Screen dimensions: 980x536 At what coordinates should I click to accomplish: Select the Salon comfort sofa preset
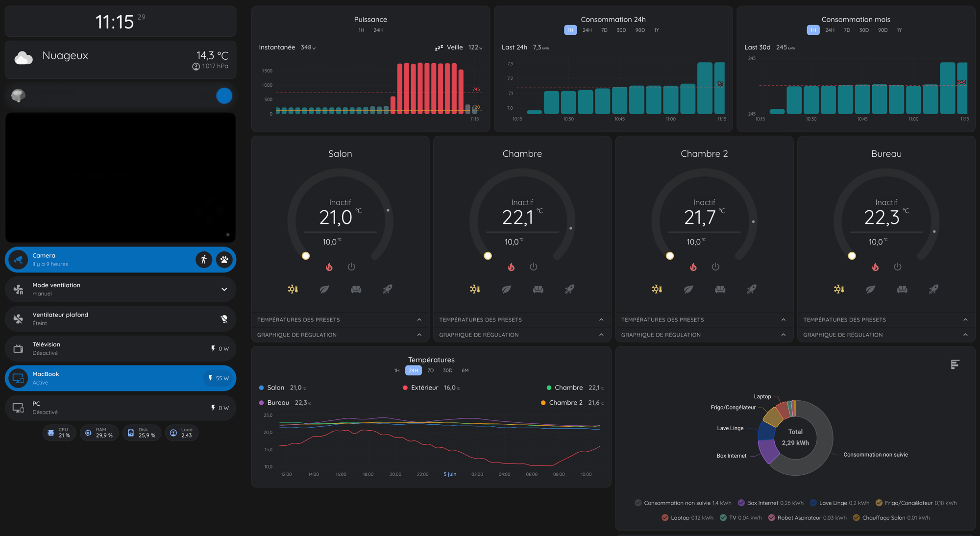pyautogui.click(x=356, y=289)
